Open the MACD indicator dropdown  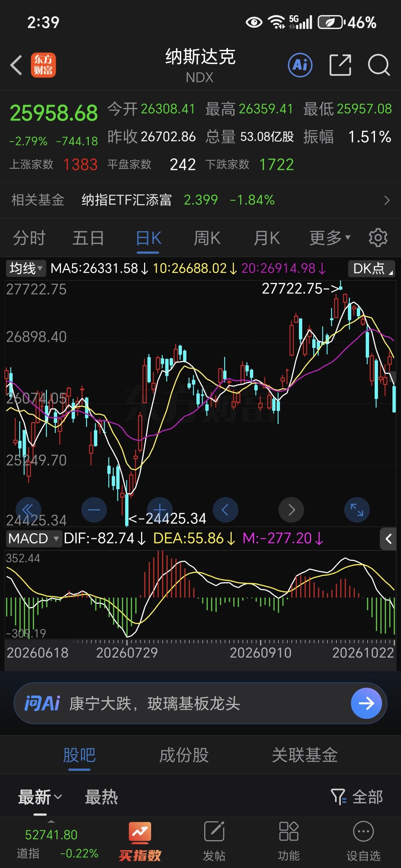click(x=33, y=538)
